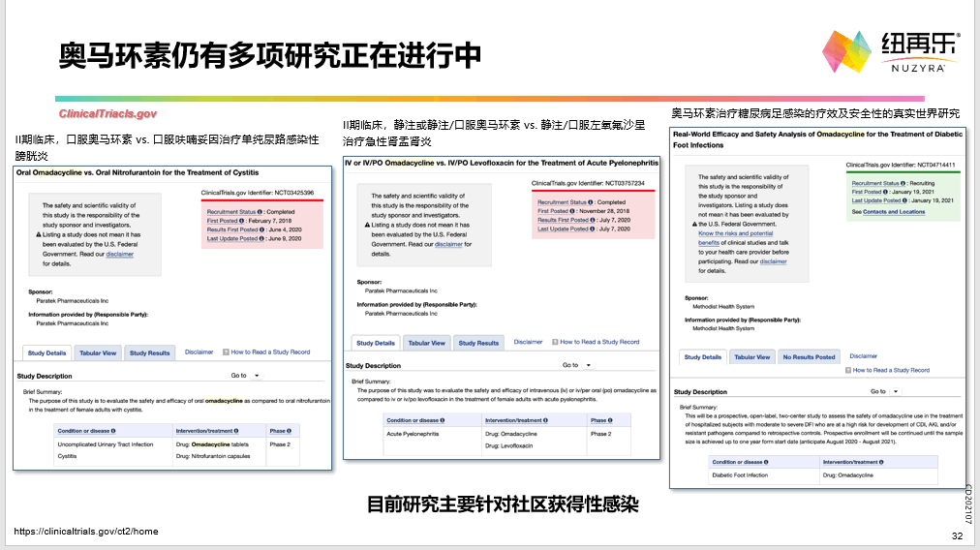Follow the disclaimer link in Cystitis study notice
The image size is (980, 550).
point(119,254)
